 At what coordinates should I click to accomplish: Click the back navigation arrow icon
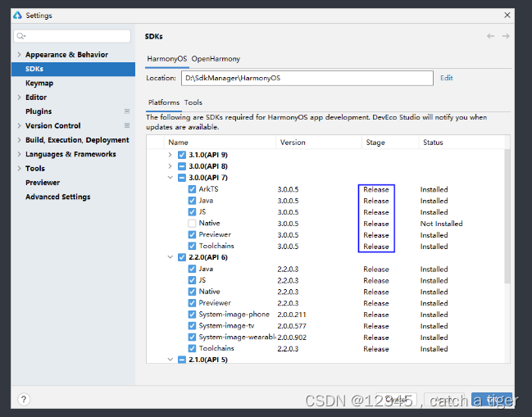pyautogui.click(x=490, y=36)
